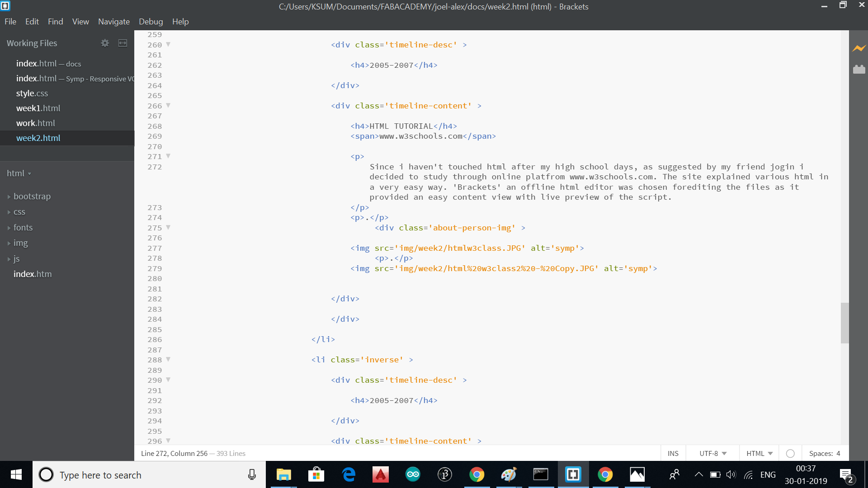Image resolution: width=868 pixels, height=488 pixels.
Task: Click the Live Preview lightning icon
Action: (x=859, y=48)
